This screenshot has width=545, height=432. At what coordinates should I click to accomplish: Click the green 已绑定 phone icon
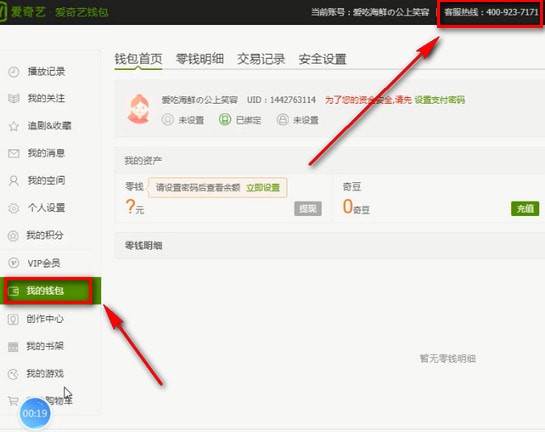225,120
